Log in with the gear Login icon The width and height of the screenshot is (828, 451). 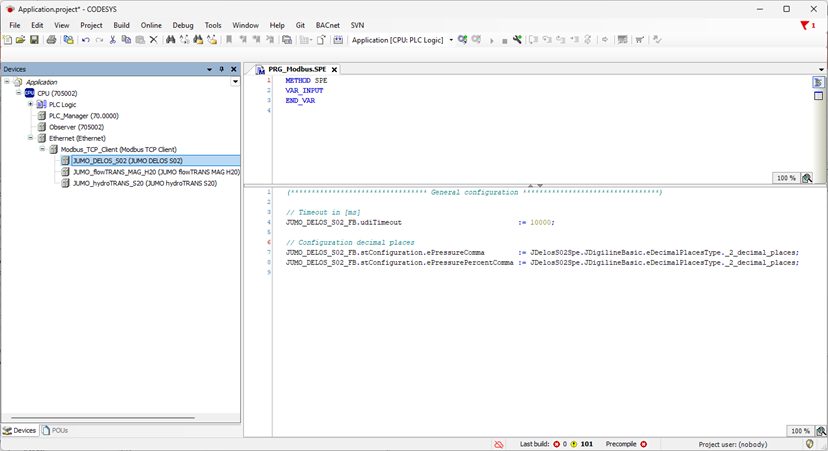coord(463,40)
